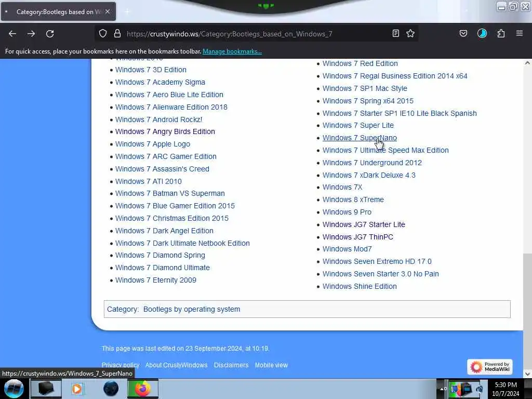Open Windows 7 Alienware Edition 2018
This screenshot has height=399, width=532.
click(171, 107)
